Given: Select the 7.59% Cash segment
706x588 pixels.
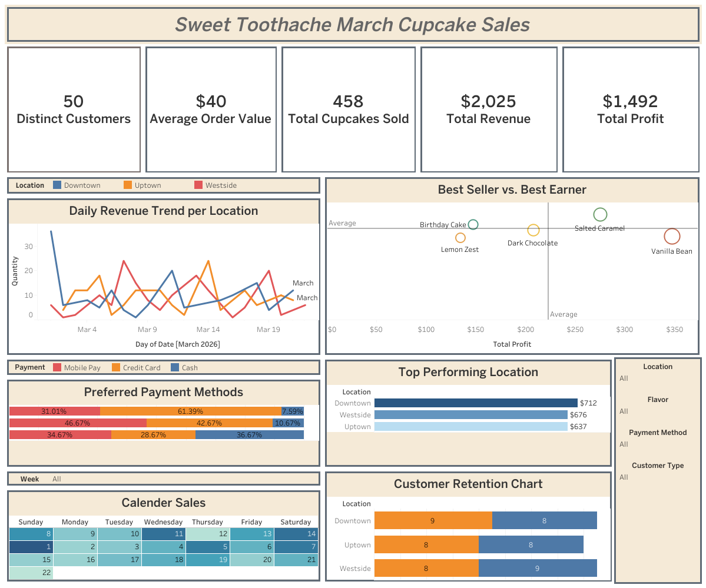Looking at the screenshot, I should click(293, 411).
